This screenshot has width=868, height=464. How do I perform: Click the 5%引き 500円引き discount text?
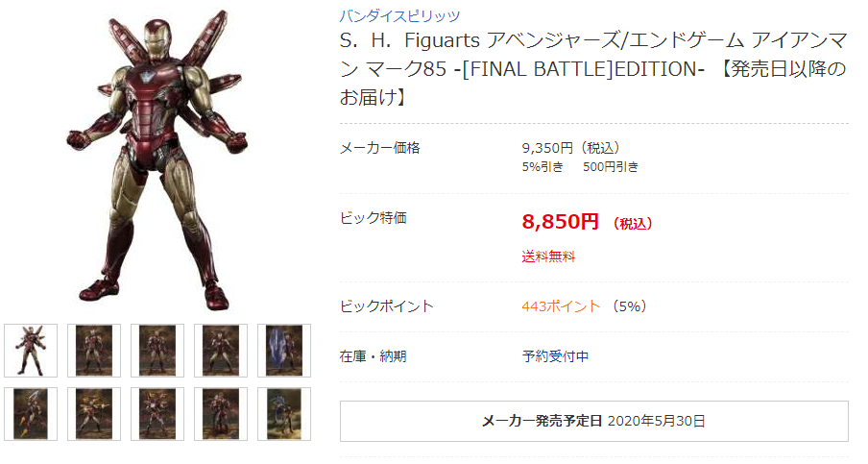click(x=580, y=166)
